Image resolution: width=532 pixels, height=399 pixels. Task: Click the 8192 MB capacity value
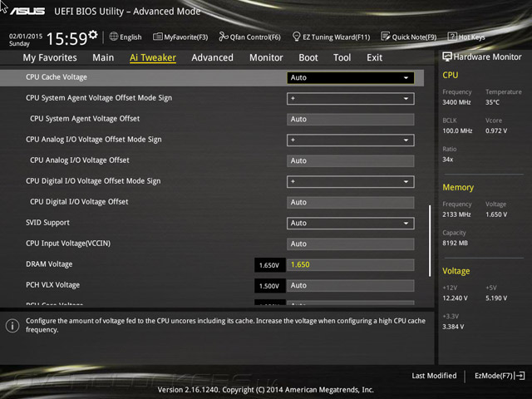pos(455,243)
